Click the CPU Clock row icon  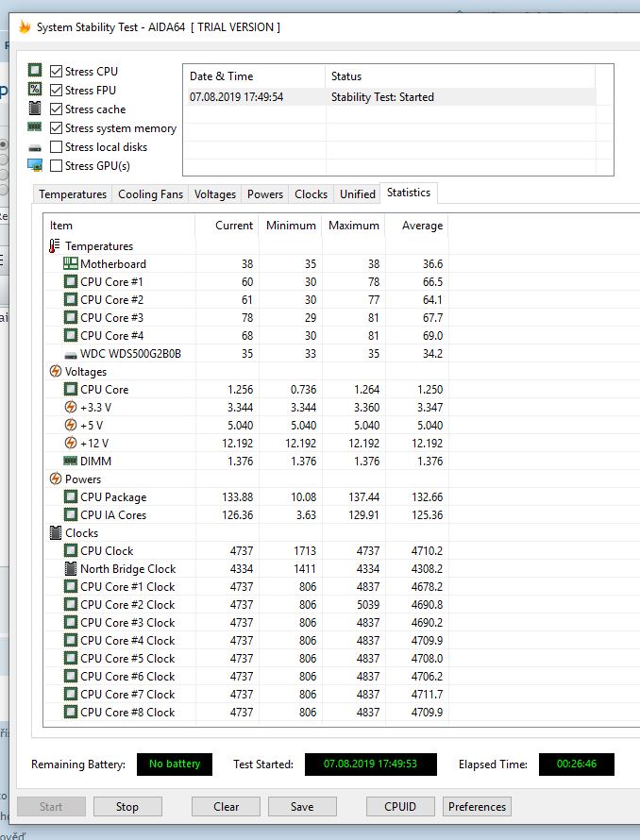[x=70, y=550]
